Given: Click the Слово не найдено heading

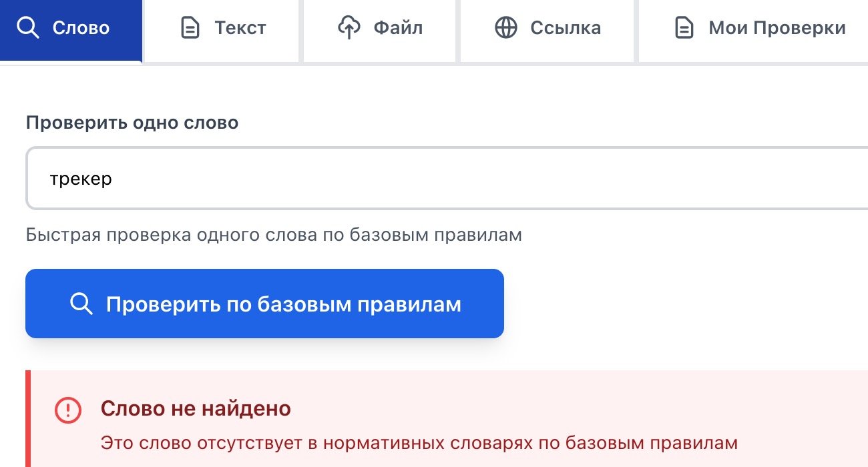Looking at the screenshot, I should [x=196, y=408].
